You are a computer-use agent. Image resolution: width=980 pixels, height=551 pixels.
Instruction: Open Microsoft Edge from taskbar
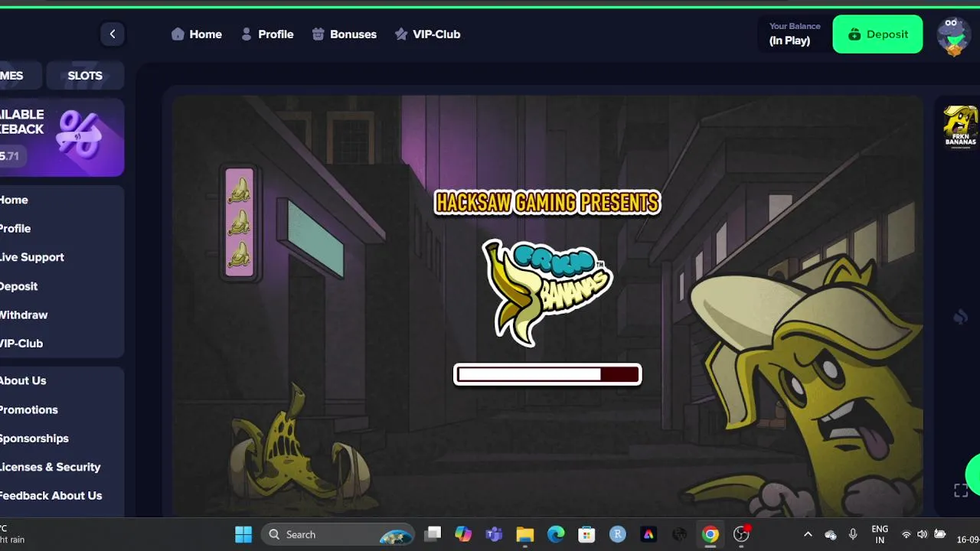tap(556, 534)
